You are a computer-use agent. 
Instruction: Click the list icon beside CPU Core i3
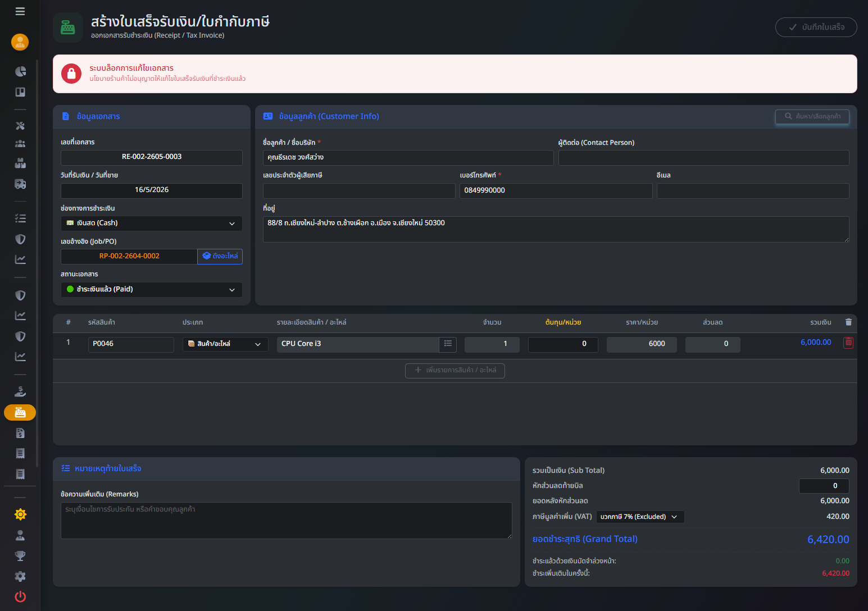click(448, 344)
